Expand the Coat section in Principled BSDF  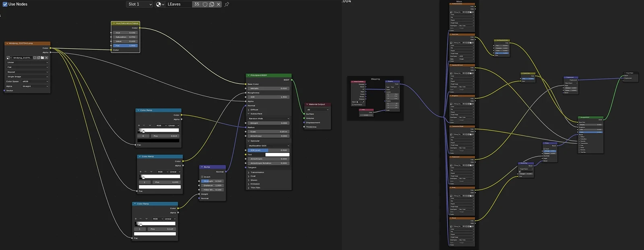coord(248,176)
